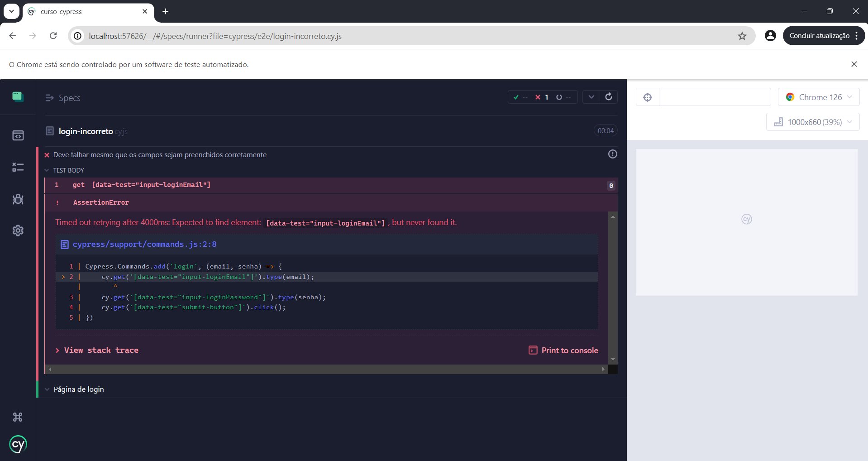Click the AssertionError row
868x461 pixels.
tap(330, 202)
